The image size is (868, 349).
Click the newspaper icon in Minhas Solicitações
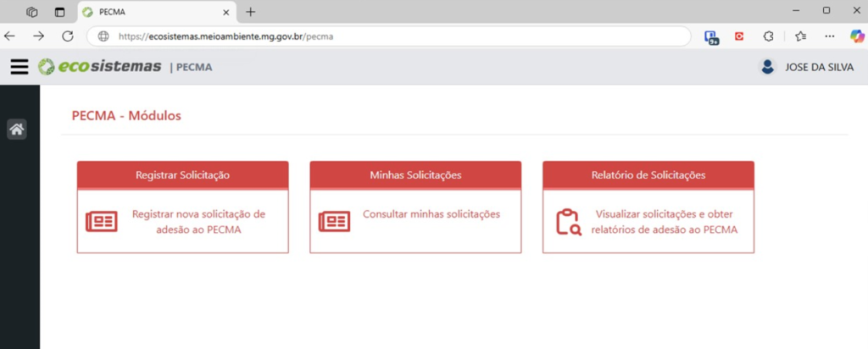click(334, 222)
